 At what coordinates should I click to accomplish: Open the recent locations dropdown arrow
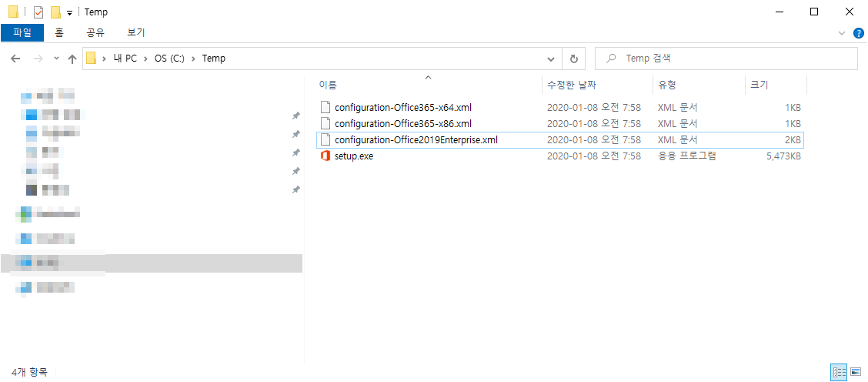pyautogui.click(x=56, y=59)
